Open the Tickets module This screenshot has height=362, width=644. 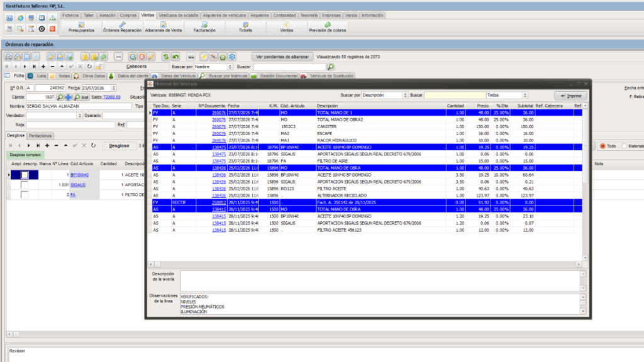point(245,27)
